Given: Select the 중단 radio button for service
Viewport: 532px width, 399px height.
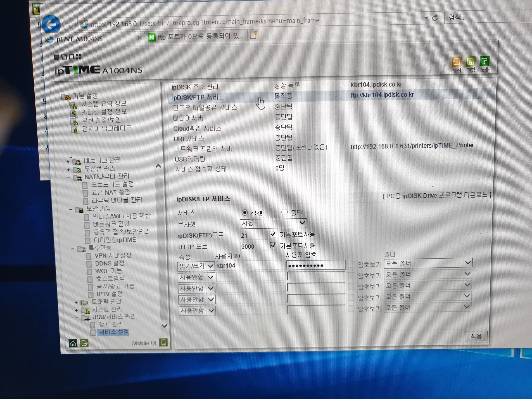Looking at the screenshot, I should pyautogui.click(x=284, y=212).
